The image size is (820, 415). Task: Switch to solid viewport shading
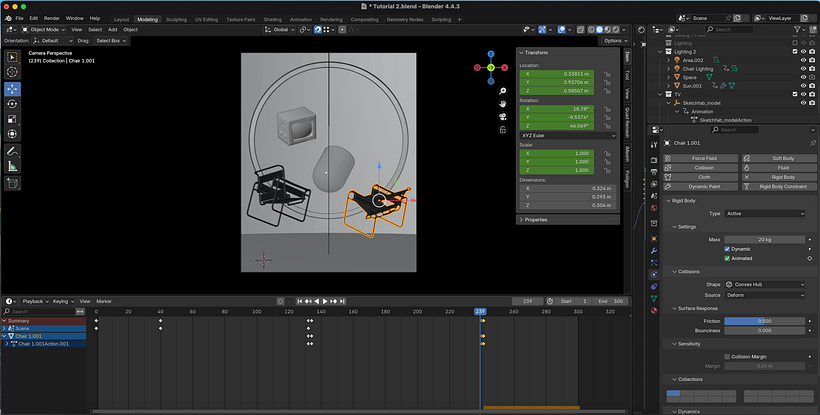tap(599, 30)
